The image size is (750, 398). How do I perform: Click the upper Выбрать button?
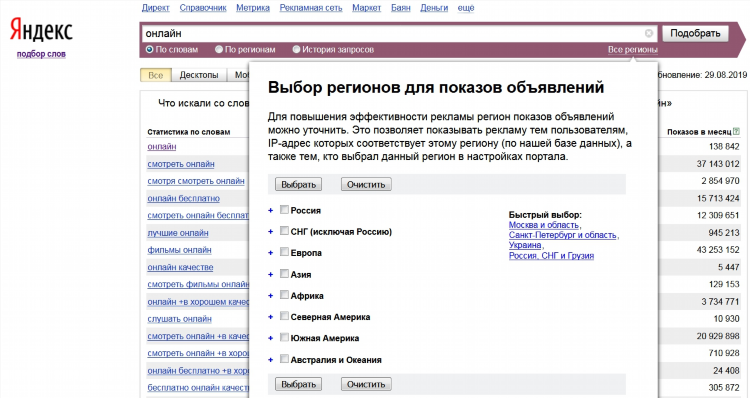(298, 184)
